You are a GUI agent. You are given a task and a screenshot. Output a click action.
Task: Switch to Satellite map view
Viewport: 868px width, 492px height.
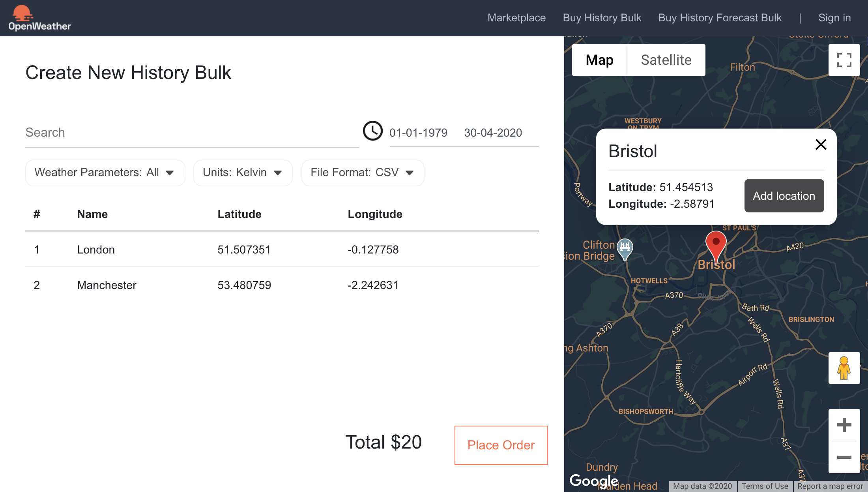[666, 60]
